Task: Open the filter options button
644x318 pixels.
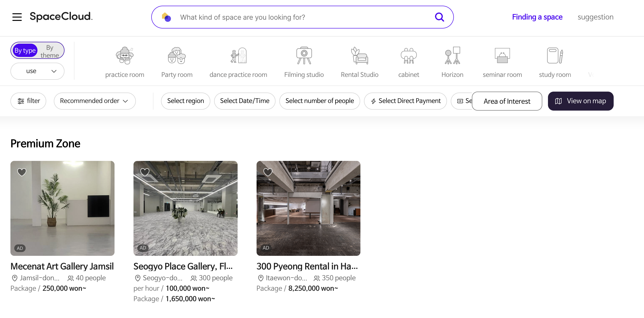Action: pyautogui.click(x=28, y=101)
